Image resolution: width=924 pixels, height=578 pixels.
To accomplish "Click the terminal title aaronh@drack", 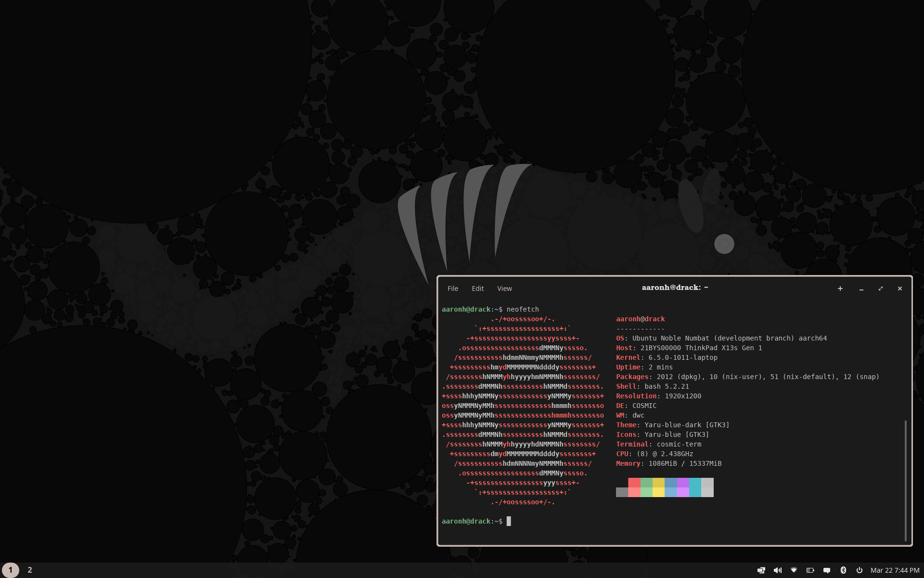I will pos(675,288).
